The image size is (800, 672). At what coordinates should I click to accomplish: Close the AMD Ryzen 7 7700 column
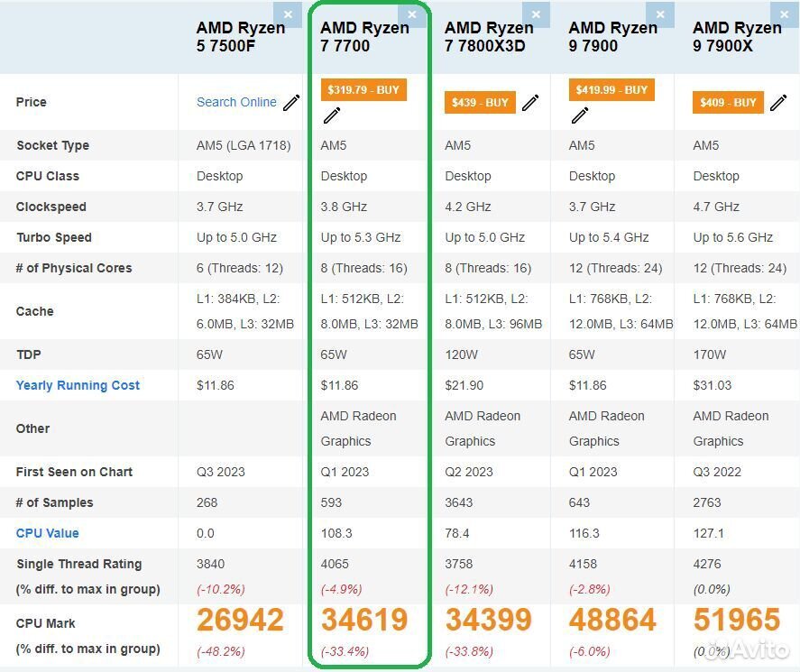pyautogui.click(x=412, y=15)
